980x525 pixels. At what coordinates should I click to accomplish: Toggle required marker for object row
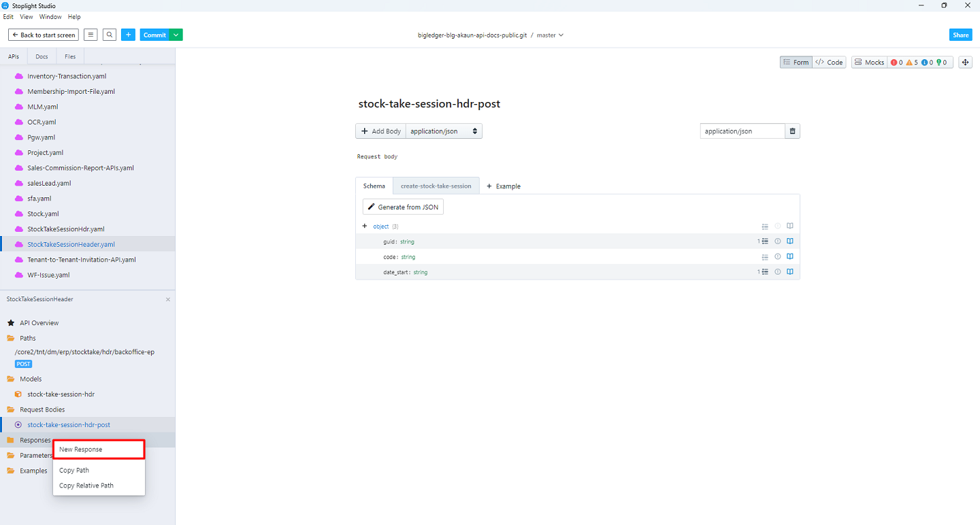click(x=777, y=226)
